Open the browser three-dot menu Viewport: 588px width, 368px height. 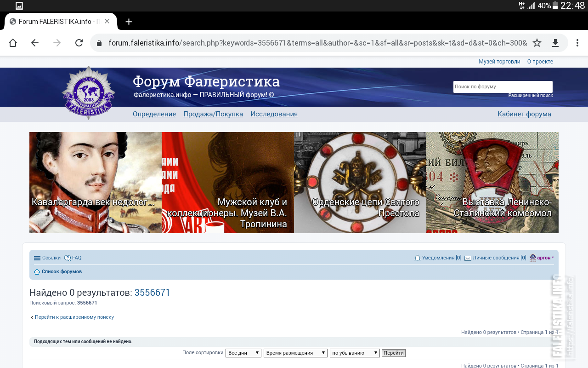(577, 43)
